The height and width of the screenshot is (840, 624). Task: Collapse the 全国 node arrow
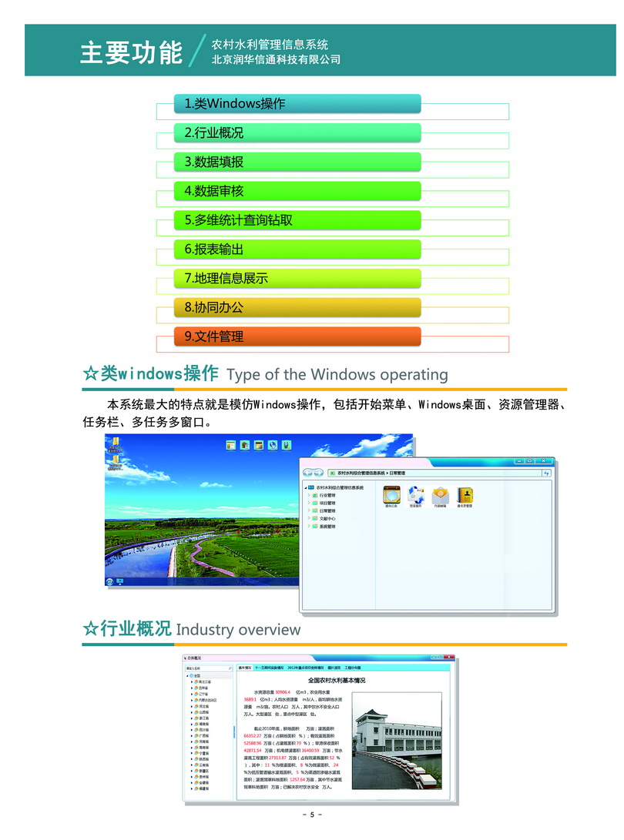(x=187, y=676)
